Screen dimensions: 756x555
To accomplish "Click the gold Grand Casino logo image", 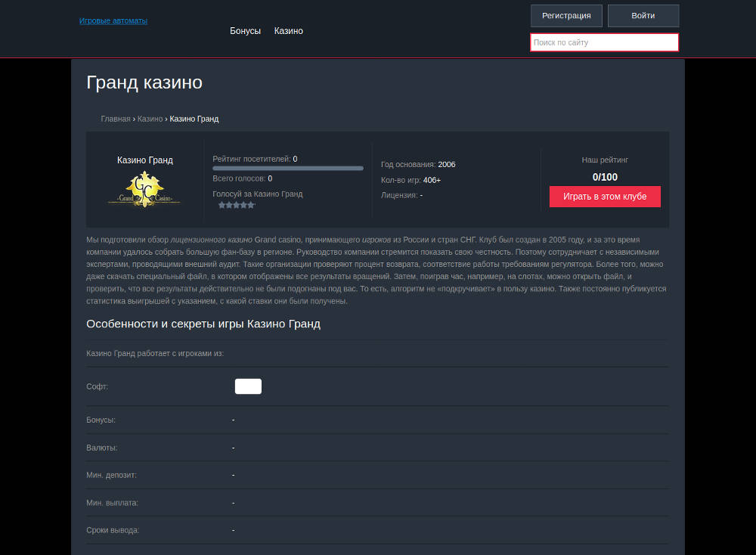I will pos(144,189).
